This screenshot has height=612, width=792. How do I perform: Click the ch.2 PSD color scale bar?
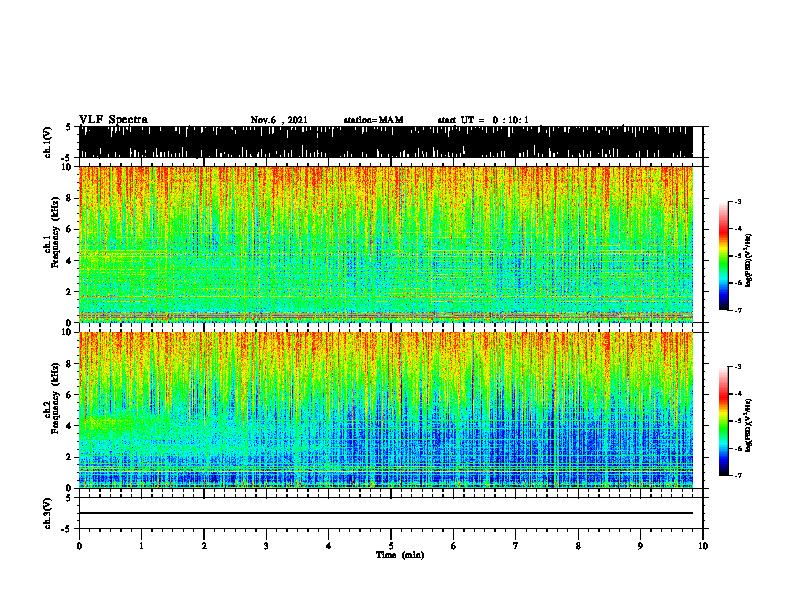coord(723,421)
